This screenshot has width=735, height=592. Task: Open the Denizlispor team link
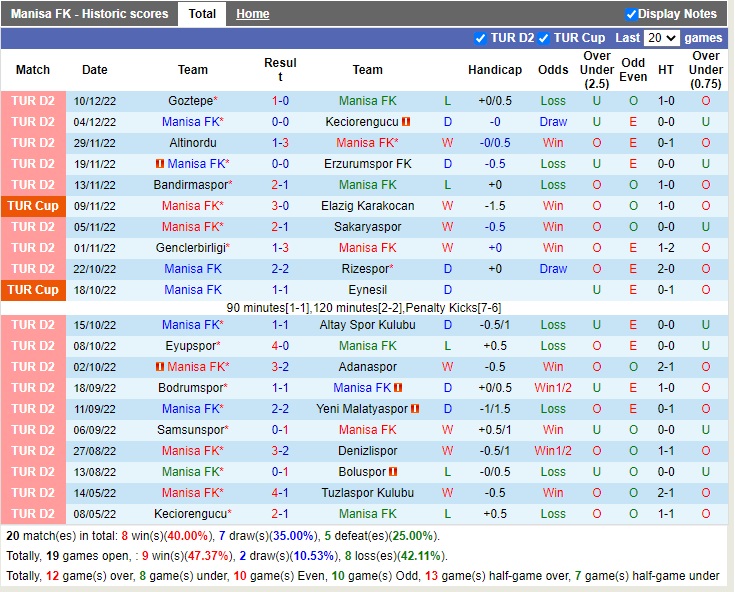367,451
